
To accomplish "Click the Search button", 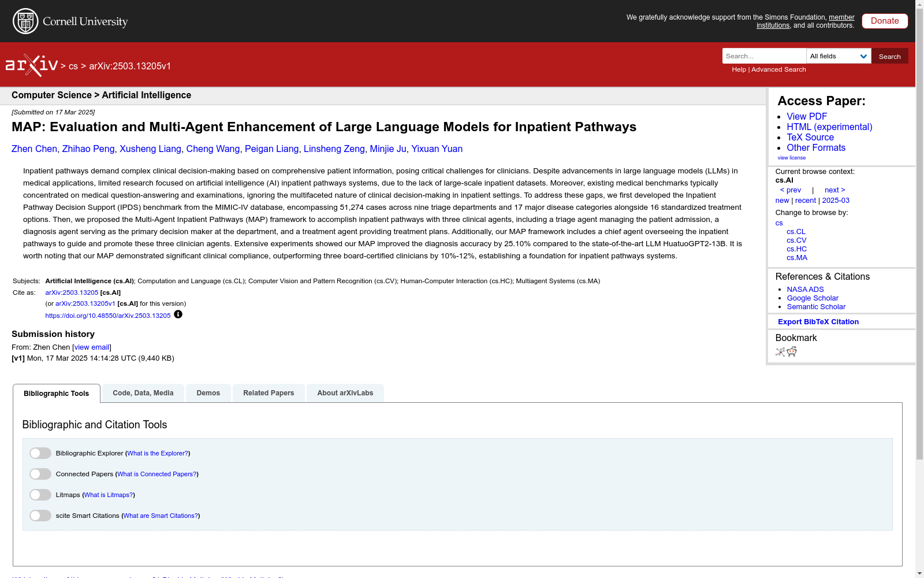I will pos(890,56).
